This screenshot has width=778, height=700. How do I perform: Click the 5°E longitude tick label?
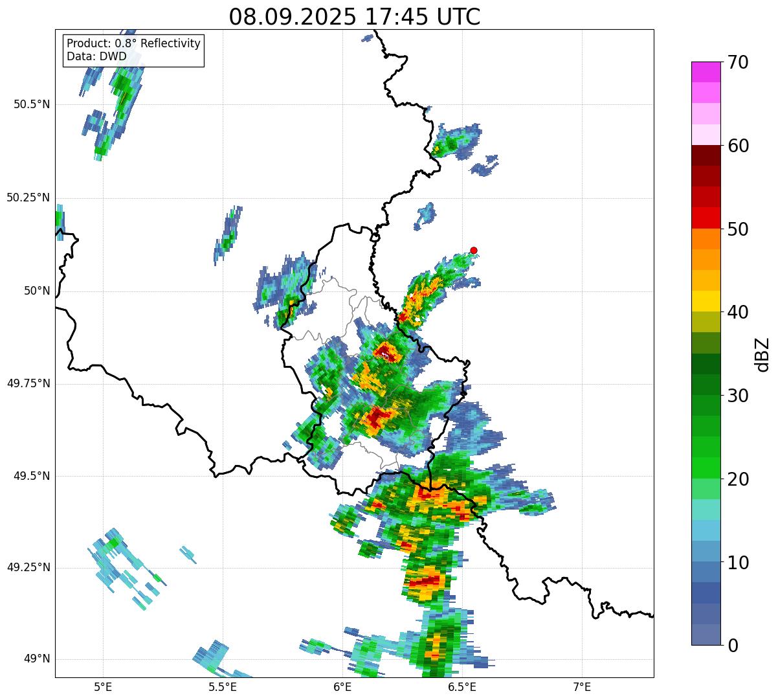pyautogui.click(x=103, y=687)
